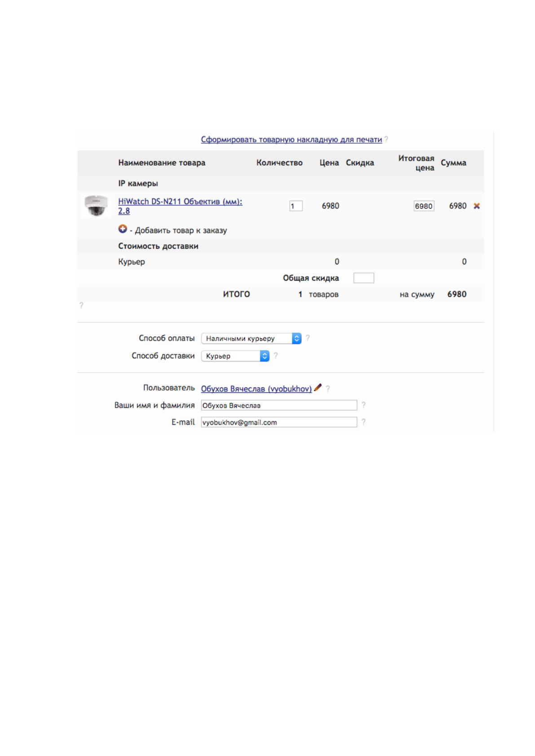Click question mark below ИТОГО row
The image size is (535, 756).
81,305
